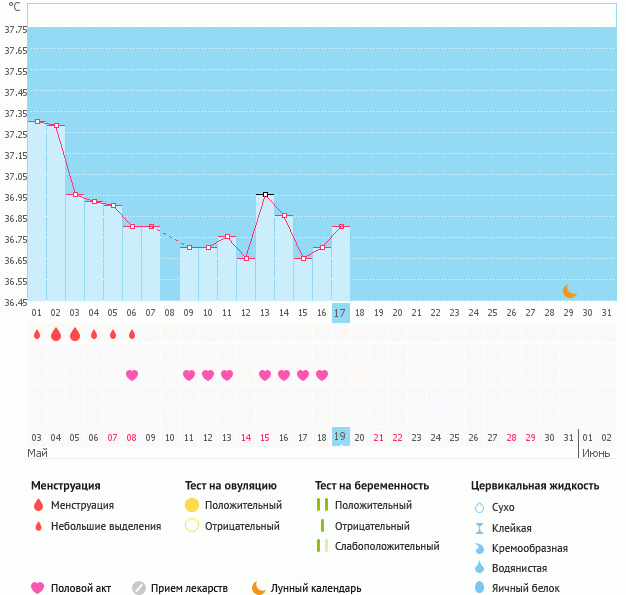The width and height of the screenshot is (626, 595).
Task: Click the yellow positive ovulation test legend icon
Action: pyautogui.click(x=192, y=506)
